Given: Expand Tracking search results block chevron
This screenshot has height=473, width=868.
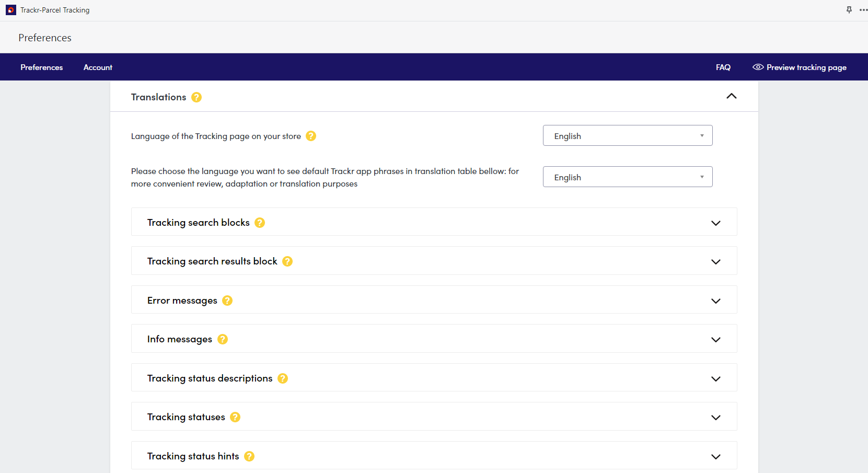Looking at the screenshot, I should (716, 262).
